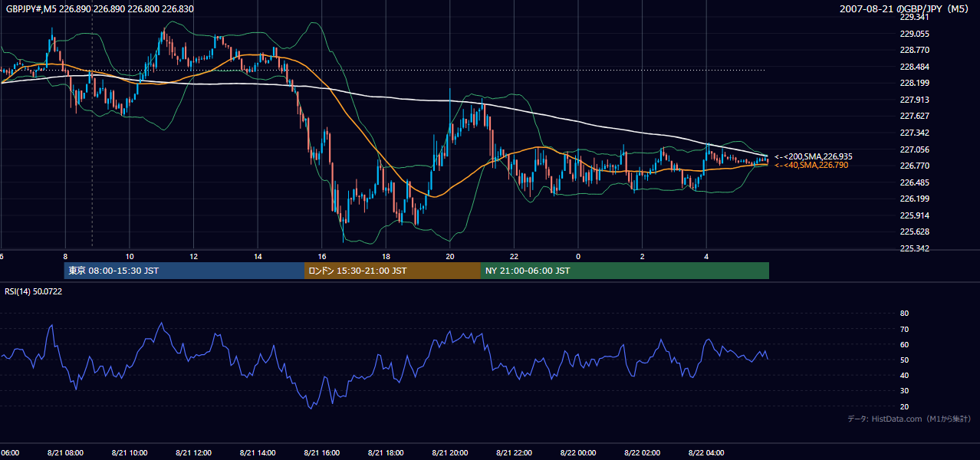Click hour label 16 under the price chart

pyautogui.click(x=322, y=256)
